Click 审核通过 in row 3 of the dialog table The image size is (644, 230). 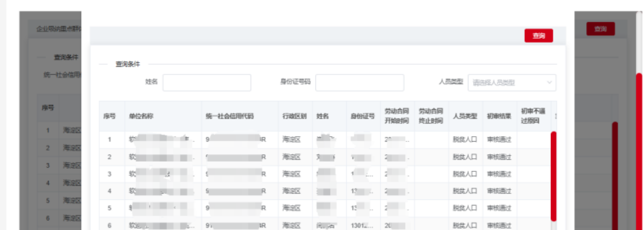pyautogui.click(x=499, y=174)
